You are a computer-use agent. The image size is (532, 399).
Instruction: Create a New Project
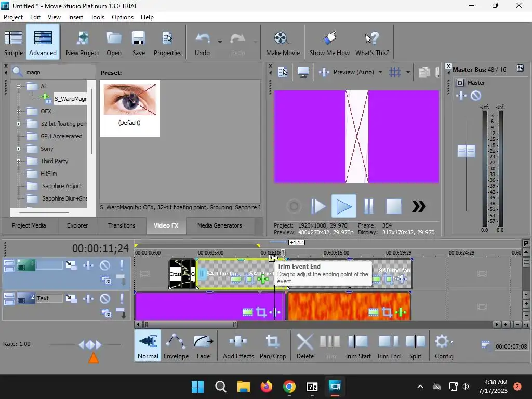(83, 43)
